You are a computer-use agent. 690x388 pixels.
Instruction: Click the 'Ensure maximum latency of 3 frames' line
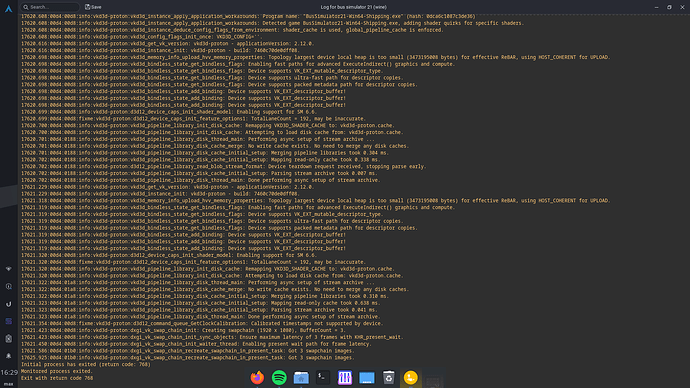(x=212, y=337)
